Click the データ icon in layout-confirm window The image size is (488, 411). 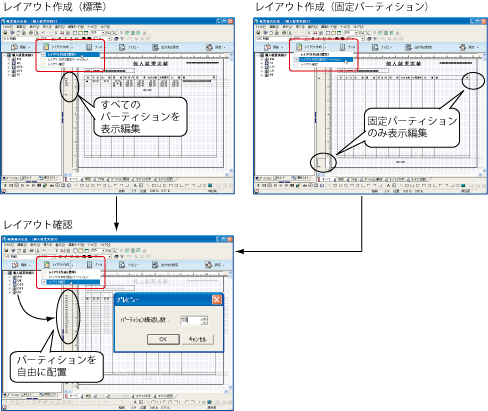(x=89, y=265)
